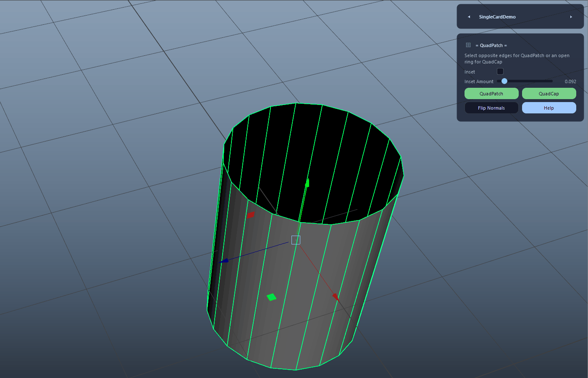Grab the blue Z-axis translate arrow
This screenshot has height=378, width=588.
pos(224,261)
